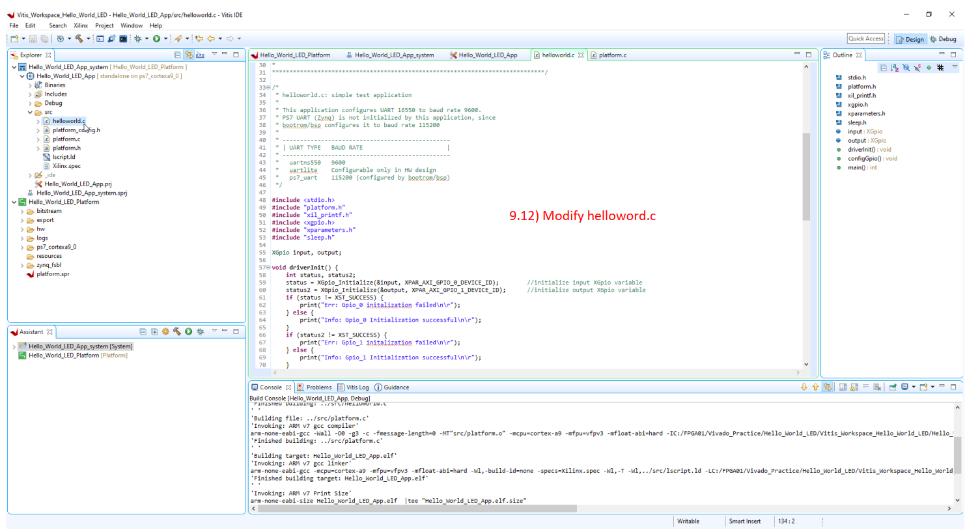Collapse the src folder in Explorer
Image resolution: width=980 pixels, height=532 pixels.
pyautogui.click(x=30, y=112)
